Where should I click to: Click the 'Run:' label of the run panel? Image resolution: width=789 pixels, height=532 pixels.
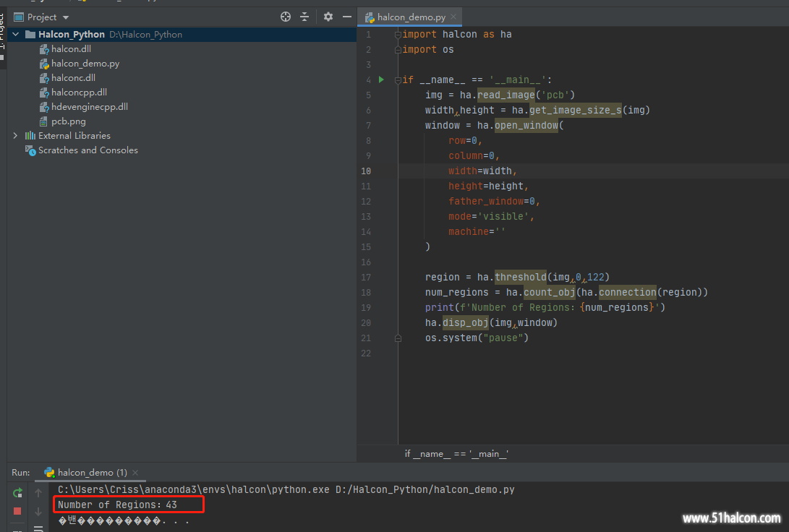coord(21,473)
